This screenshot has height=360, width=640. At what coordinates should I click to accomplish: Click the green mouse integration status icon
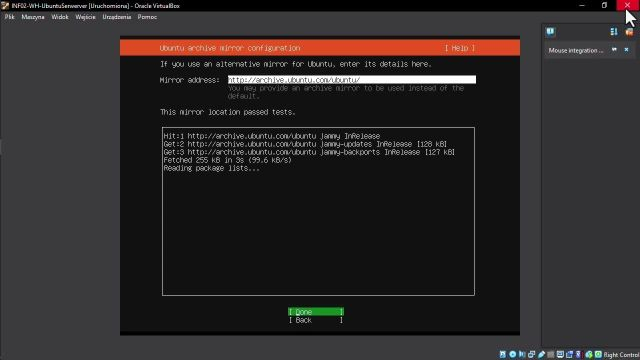[589, 354]
